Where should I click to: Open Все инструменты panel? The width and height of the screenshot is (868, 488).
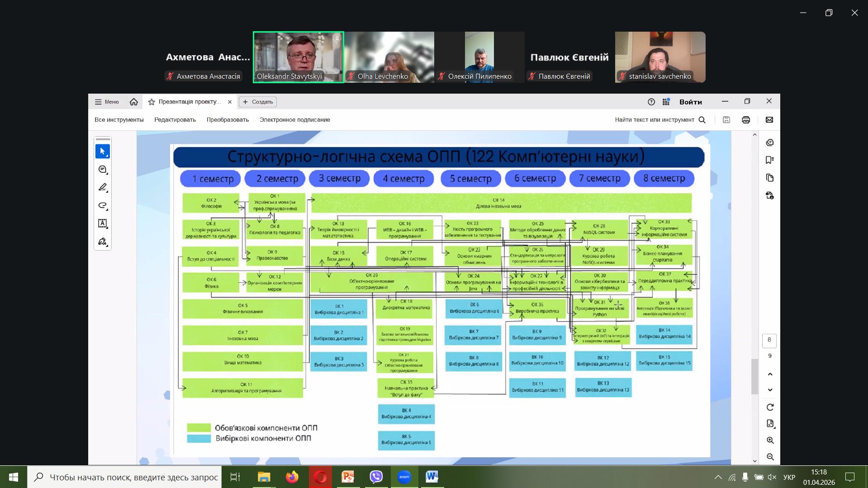coord(119,120)
